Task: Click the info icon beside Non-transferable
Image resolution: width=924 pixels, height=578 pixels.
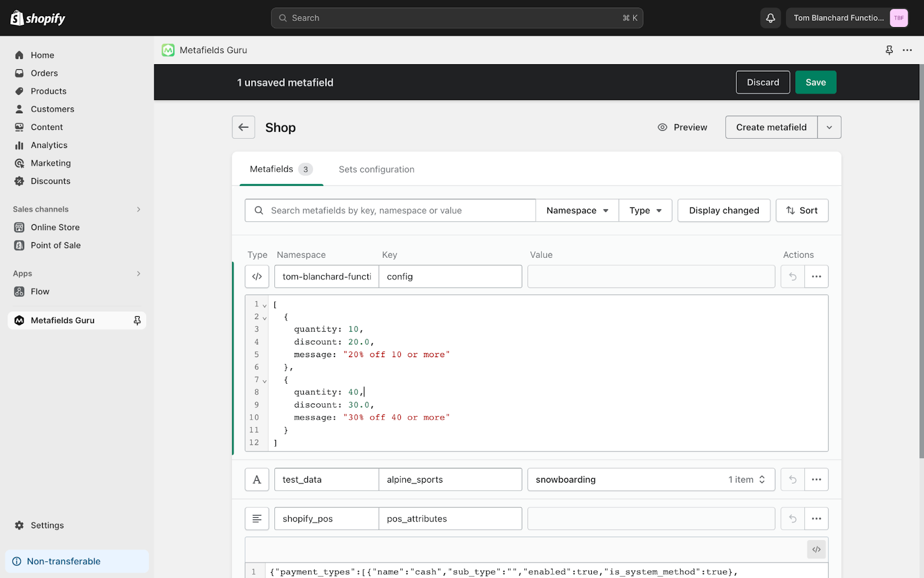Action: pyautogui.click(x=17, y=561)
